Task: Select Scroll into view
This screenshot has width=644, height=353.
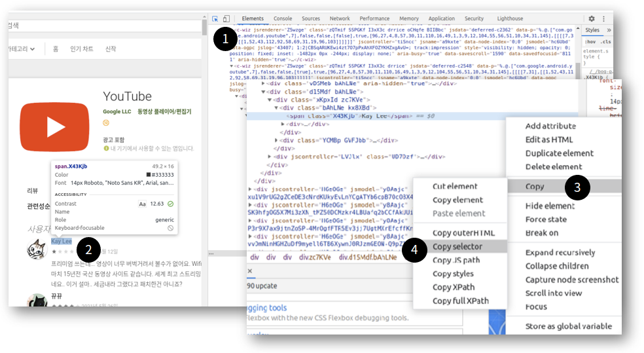Action: (x=554, y=293)
